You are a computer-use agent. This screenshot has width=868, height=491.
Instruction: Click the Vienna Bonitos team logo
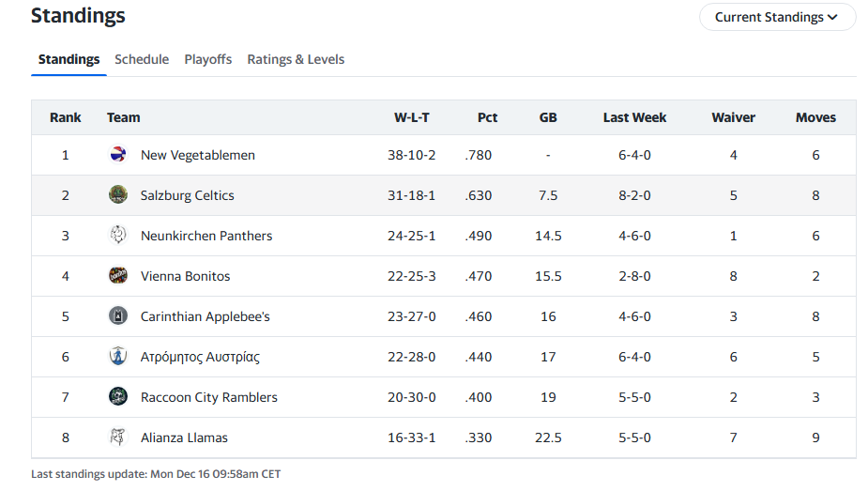click(118, 276)
